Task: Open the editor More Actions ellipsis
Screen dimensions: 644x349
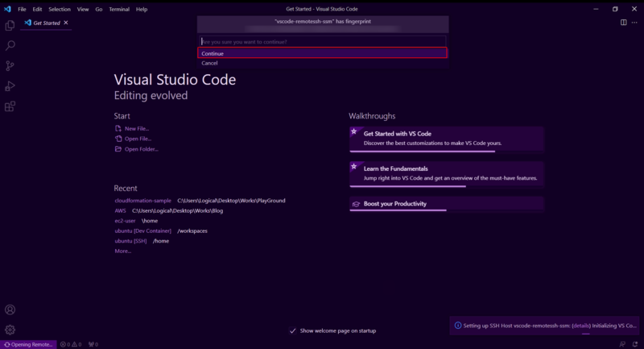Action: [x=634, y=23]
